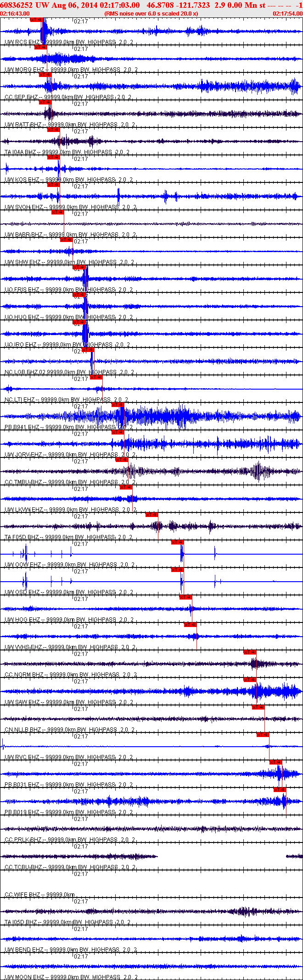Select the TA F05D BHZ station label

coord(22,537)
